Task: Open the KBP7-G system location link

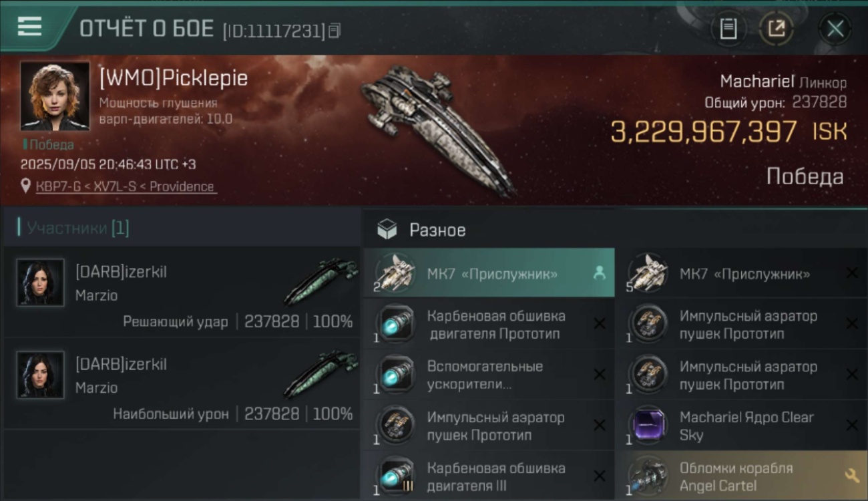Action: (x=126, y=187)
